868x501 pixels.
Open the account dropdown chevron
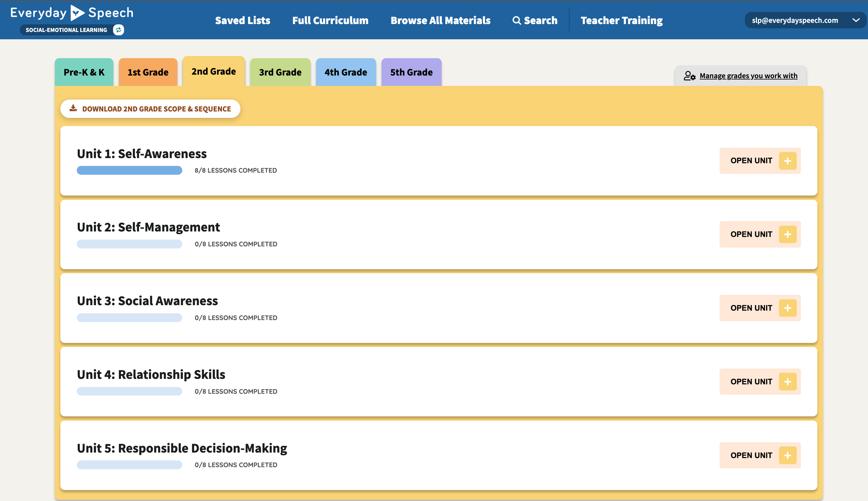pyautogui.click(x=856, y=20)
